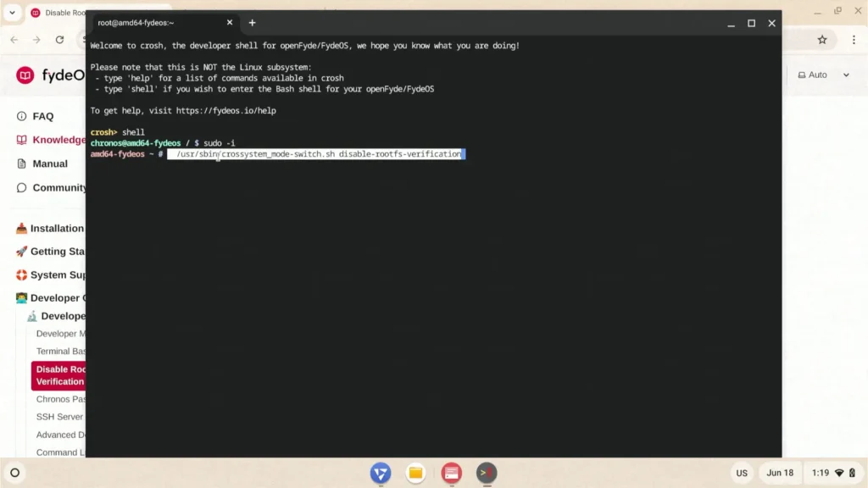Open a new terminal tab with plus icon
This screenshot has width=868, height=488.
coord(252,23)
